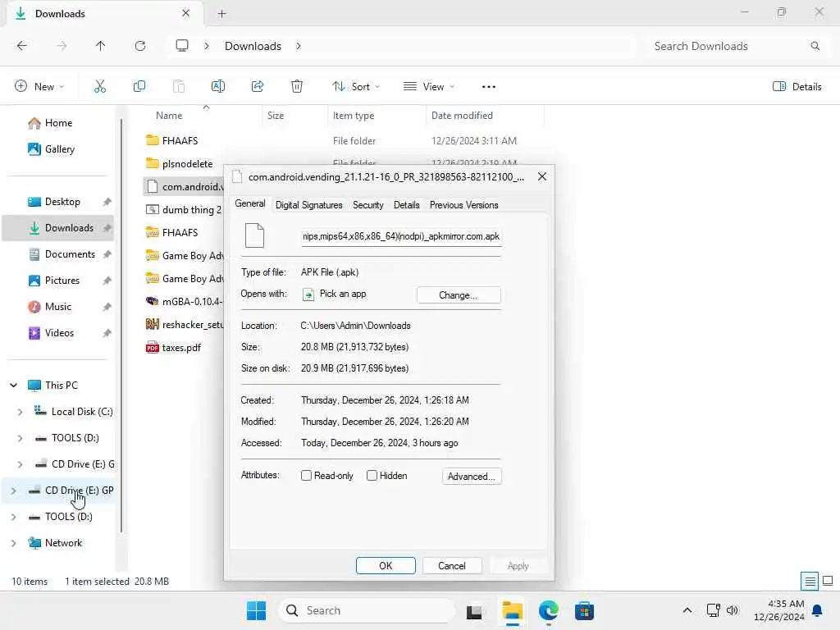840x630 pixels.
Task: Go back with the left arrow
Action: pos(22,46)
